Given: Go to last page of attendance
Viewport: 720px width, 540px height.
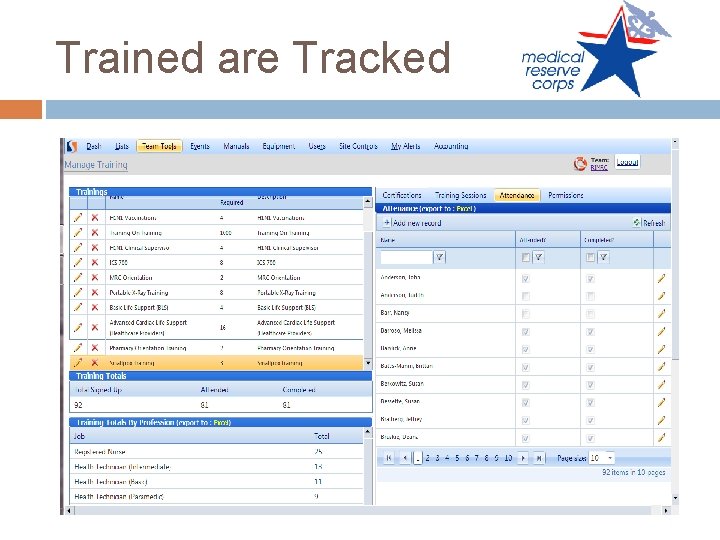Looking at the screenshot, I should tap(539, 458).
